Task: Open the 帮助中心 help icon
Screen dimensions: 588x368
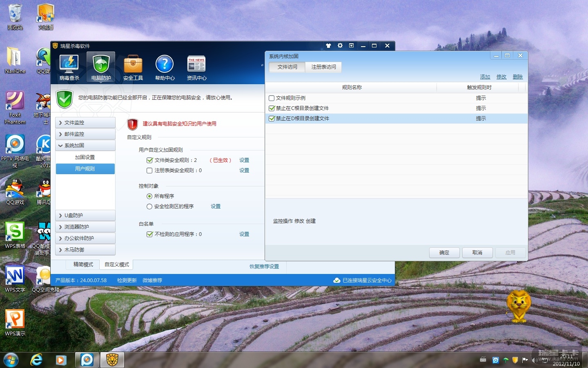Action: pyautogui.click(x=165, y=67)
